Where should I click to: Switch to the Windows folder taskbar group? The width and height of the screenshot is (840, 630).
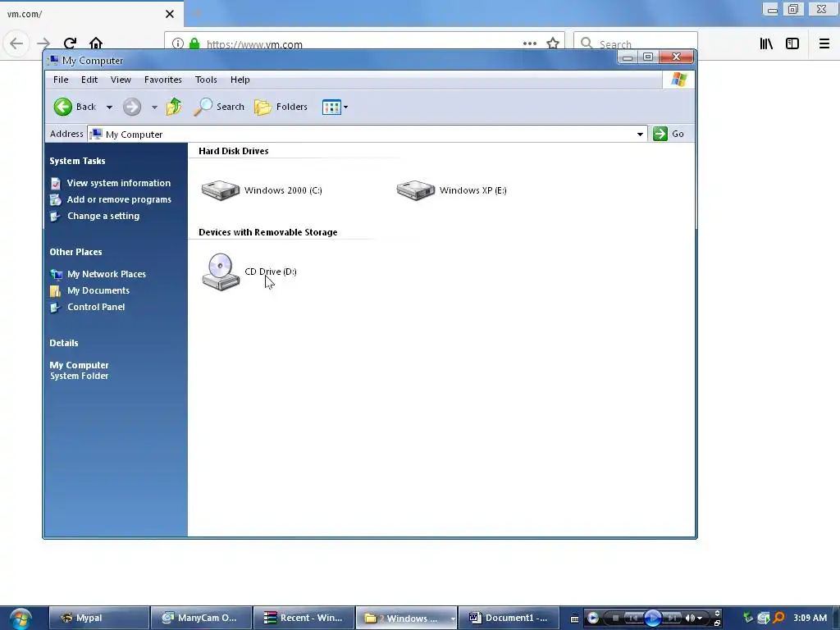tap(407, 618)
